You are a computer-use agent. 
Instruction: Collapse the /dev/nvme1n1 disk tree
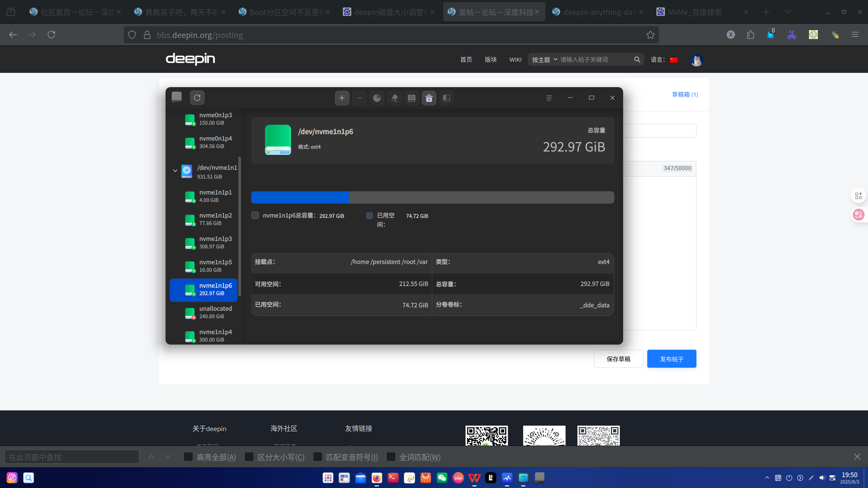(x=175, y=170)
